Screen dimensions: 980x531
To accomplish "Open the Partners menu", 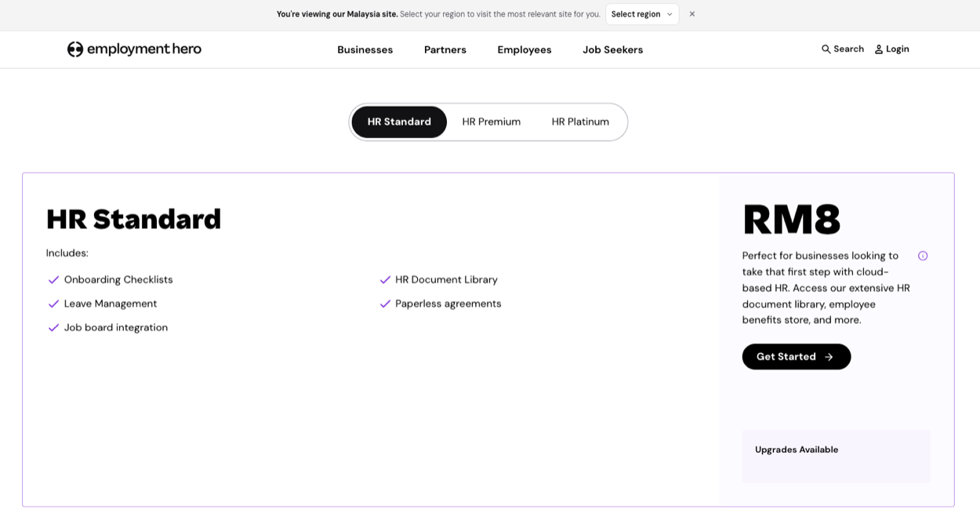I will pyautogui.click(x=445, y=49).
